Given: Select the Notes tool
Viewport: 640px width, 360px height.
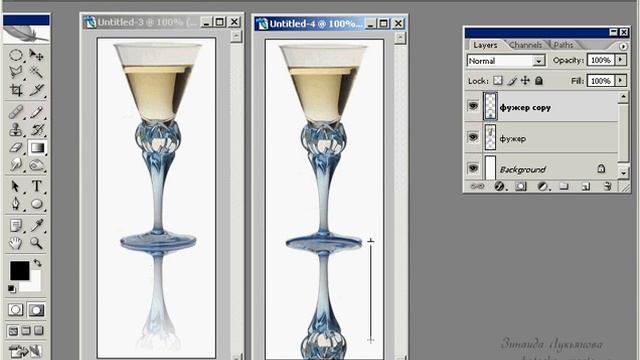Looking at the screenshot, I should coord(16,225).
